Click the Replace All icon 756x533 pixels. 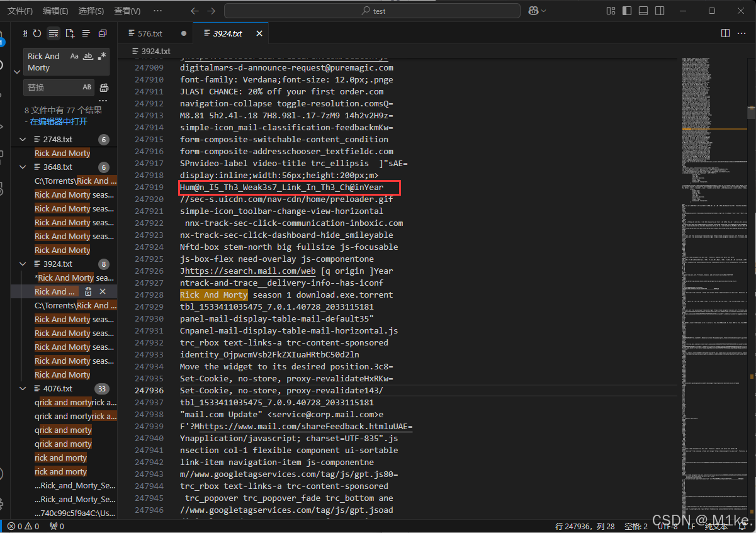pos(104,87)
